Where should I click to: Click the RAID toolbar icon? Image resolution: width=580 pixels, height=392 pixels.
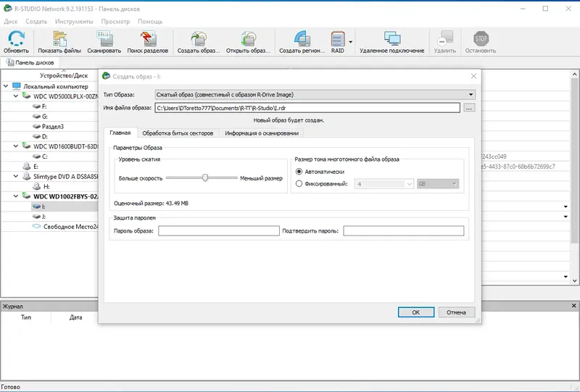click(338, 38)
